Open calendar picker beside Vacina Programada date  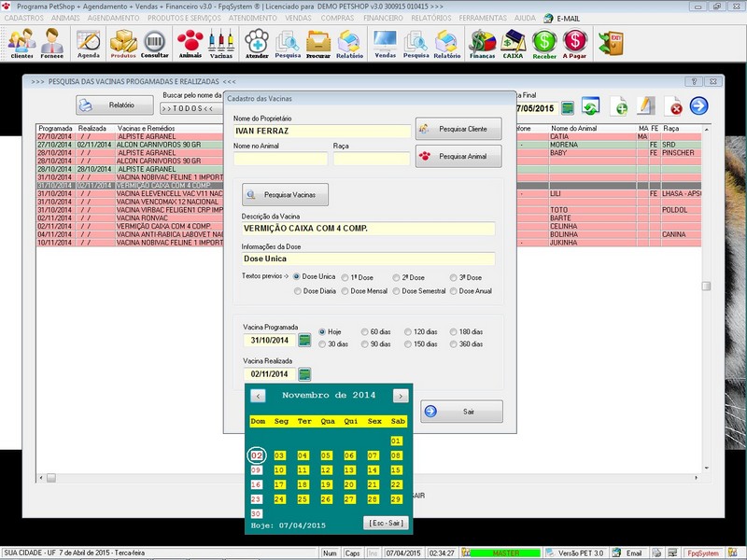coord(304,340)
